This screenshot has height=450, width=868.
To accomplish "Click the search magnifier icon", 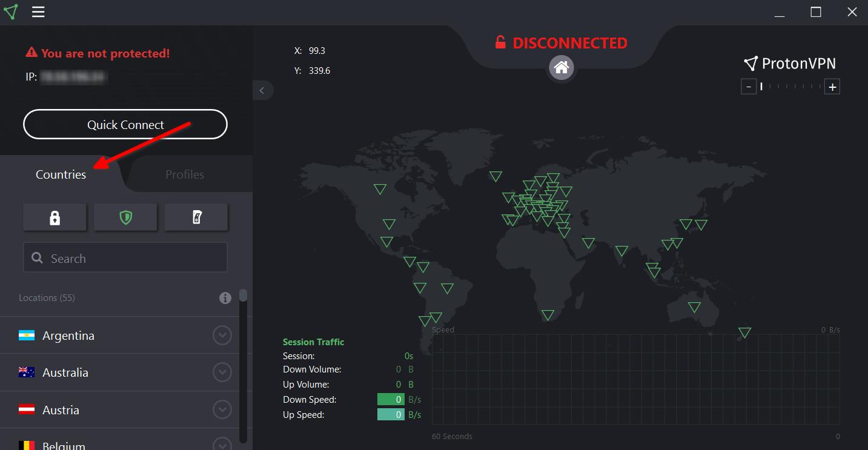I will click(x=37, y=258).
